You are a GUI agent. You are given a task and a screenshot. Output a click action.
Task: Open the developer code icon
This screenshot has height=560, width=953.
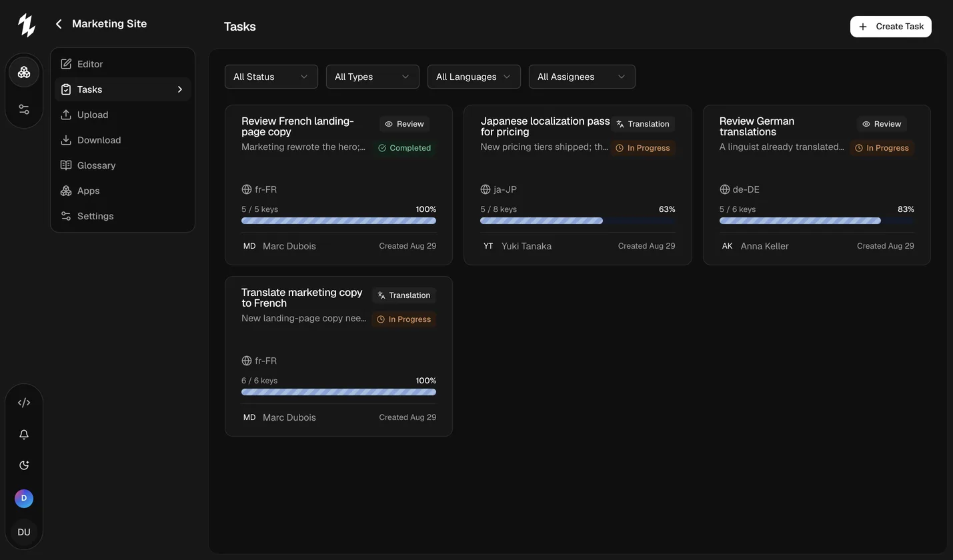point(24,403)
